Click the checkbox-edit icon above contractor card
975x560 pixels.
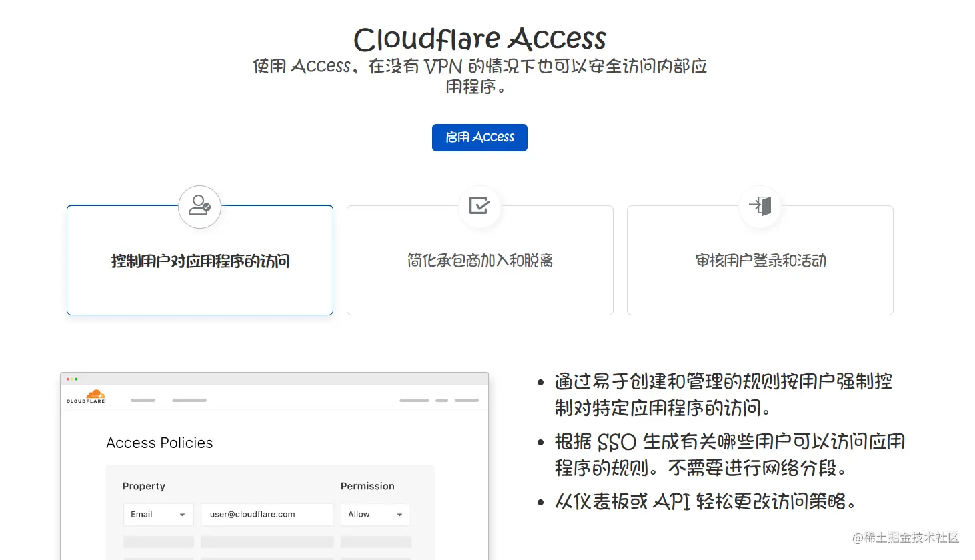[x=479, y=205]
